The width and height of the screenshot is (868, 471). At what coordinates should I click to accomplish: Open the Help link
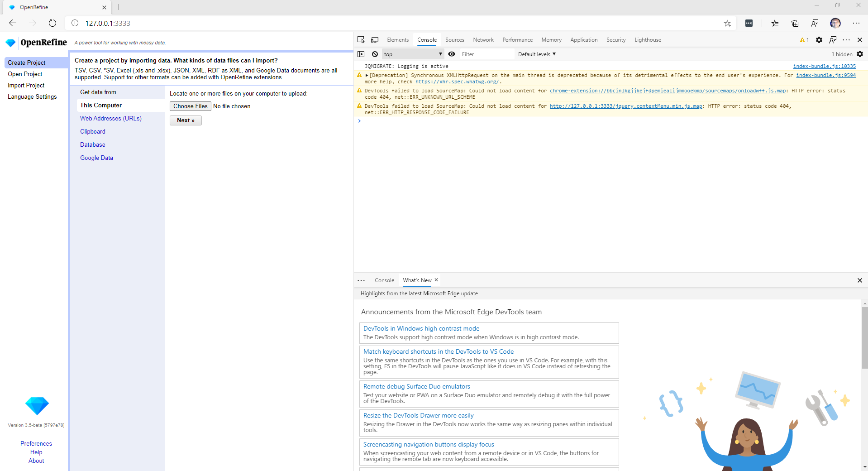point(36,452)
